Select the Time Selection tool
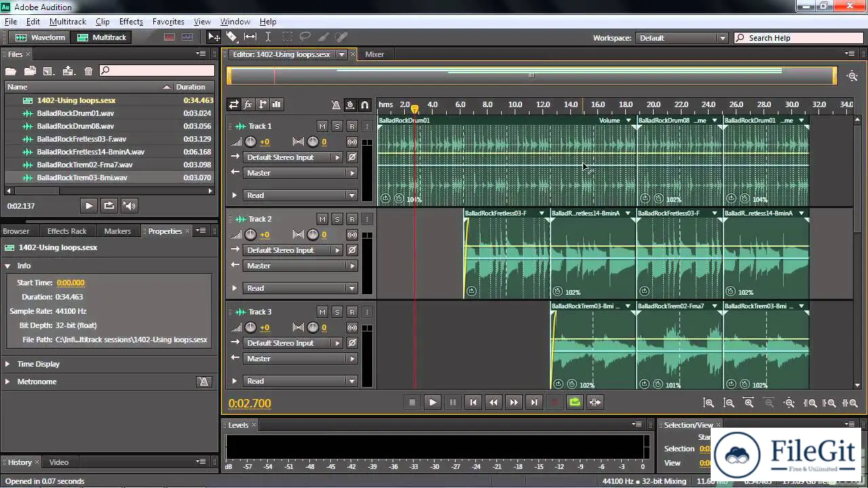The height and width of the screenshot is (488, 868). (x=269, y=37)
